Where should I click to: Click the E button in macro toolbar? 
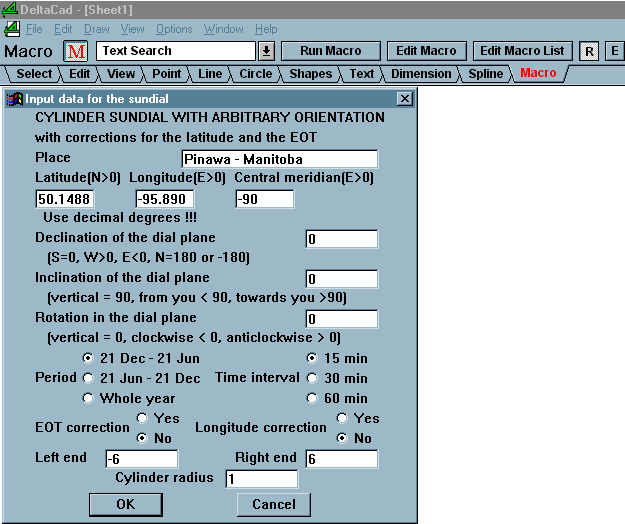(614, 51)
